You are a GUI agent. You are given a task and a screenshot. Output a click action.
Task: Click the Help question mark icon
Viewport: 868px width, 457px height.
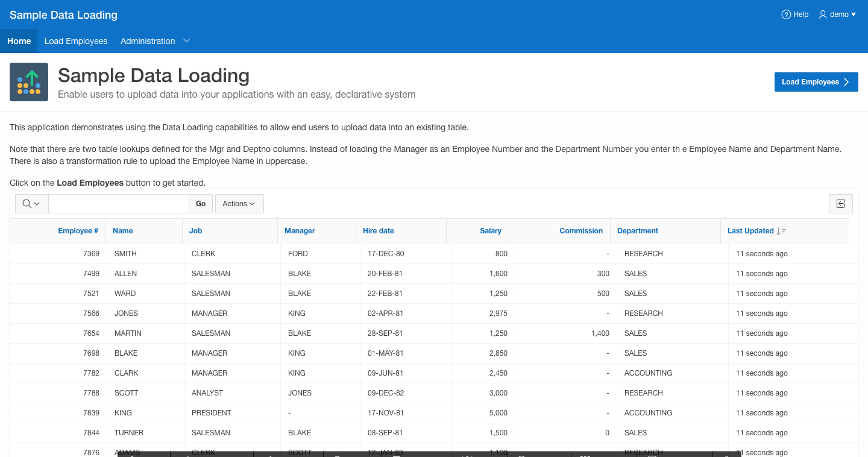tap(786, 14)
